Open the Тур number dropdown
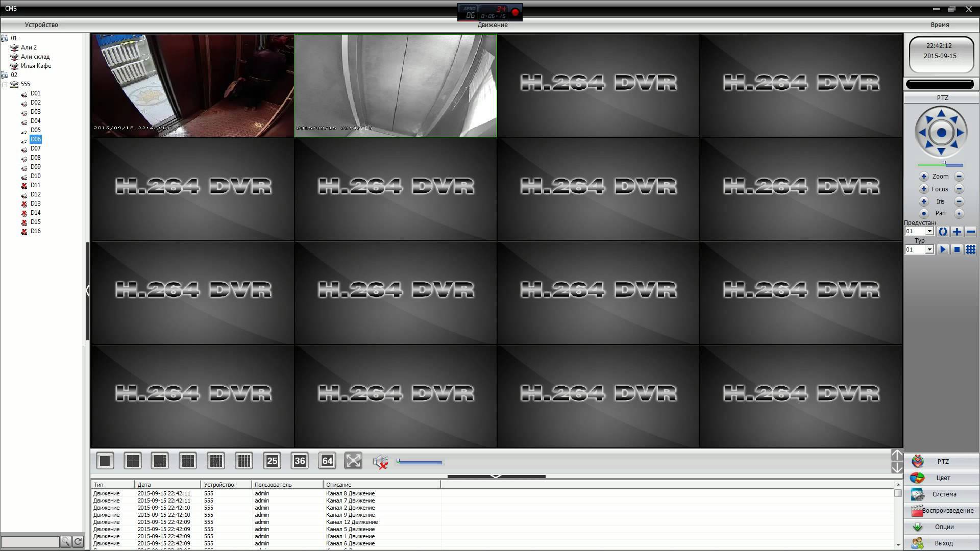Viewport: 980px width, 551px height. point(929,250)
